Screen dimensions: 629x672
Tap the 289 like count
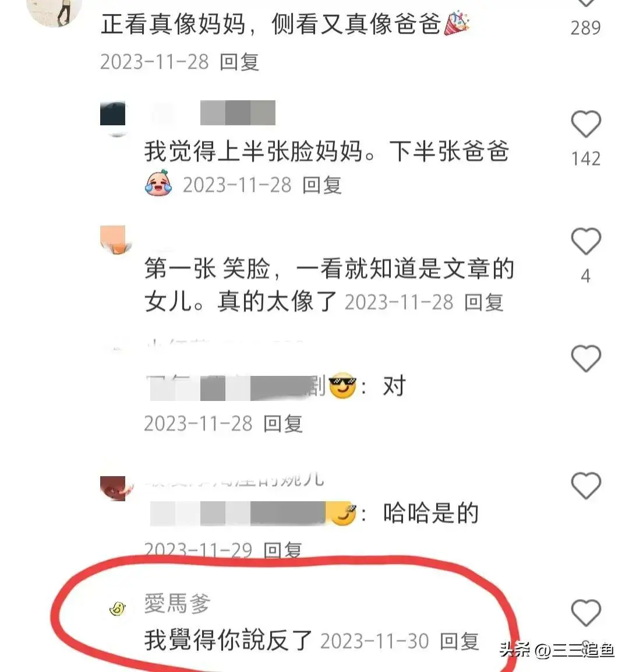point(585,29)
